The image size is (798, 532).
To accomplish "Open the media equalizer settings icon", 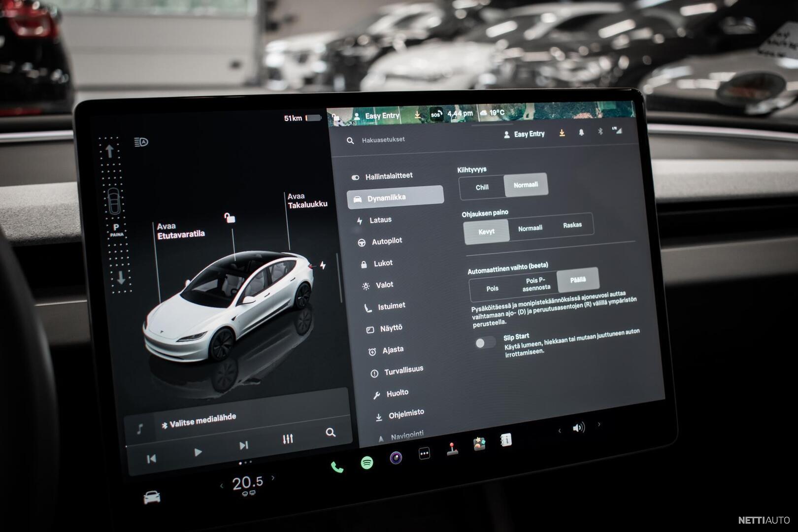I will click(x=288, y=438).
